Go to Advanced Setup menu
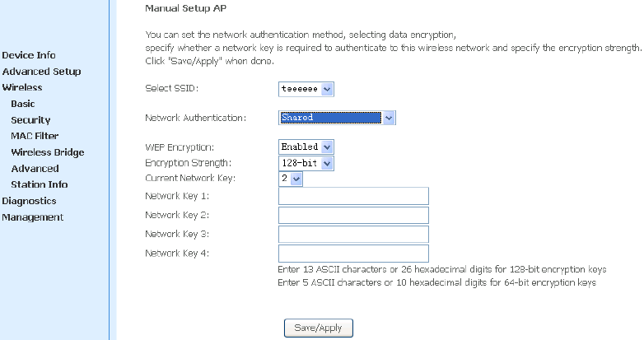644x340 pixels. tap(41, 72)
